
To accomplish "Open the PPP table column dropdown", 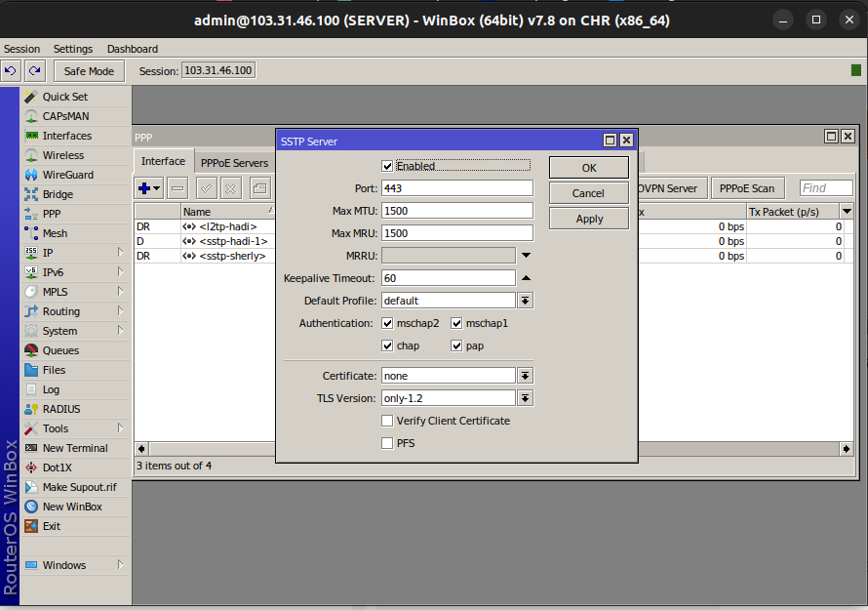I will [x=847, y=211].
